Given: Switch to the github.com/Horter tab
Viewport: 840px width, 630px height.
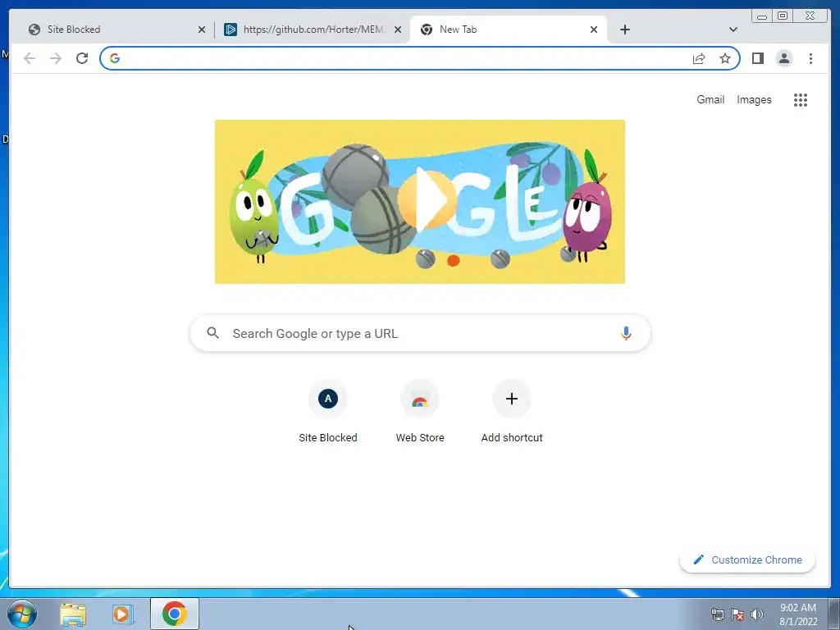Looking at the screenshot, I should coord(313,30).
